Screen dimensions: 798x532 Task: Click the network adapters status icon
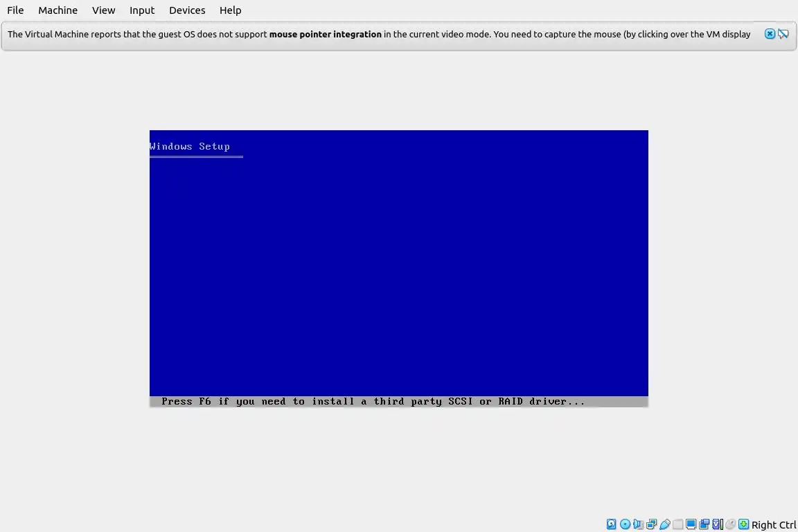(651, 524)
